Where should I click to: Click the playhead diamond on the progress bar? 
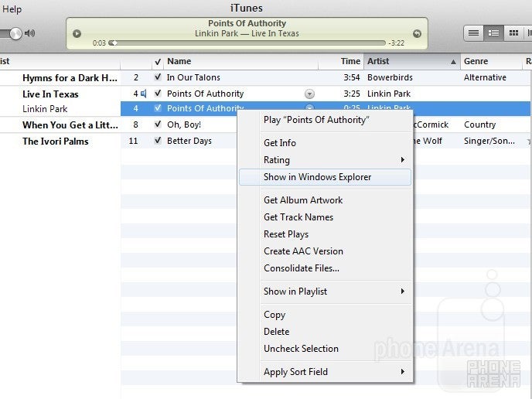coord(114,43)
